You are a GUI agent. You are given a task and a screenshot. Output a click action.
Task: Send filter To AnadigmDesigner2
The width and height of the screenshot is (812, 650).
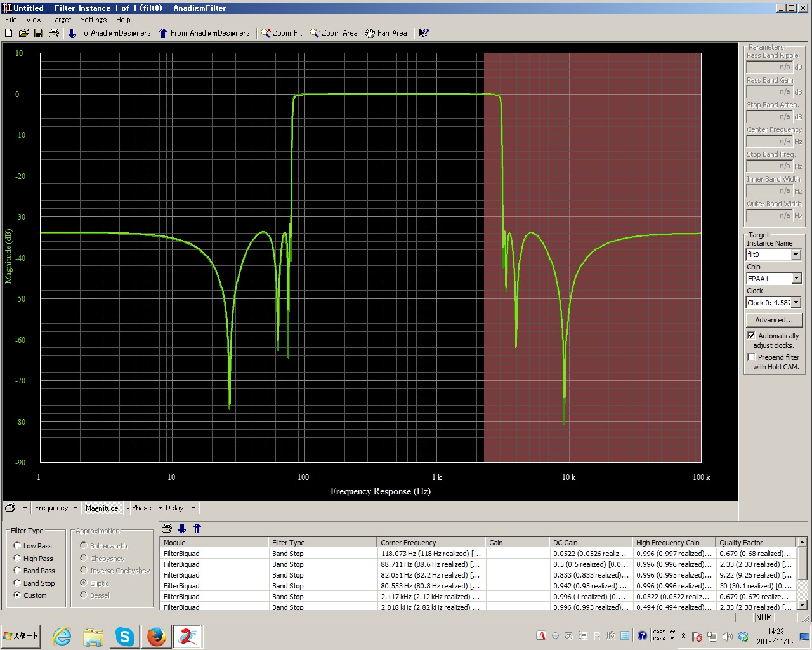pyautogui.click(x=109, y=33)
